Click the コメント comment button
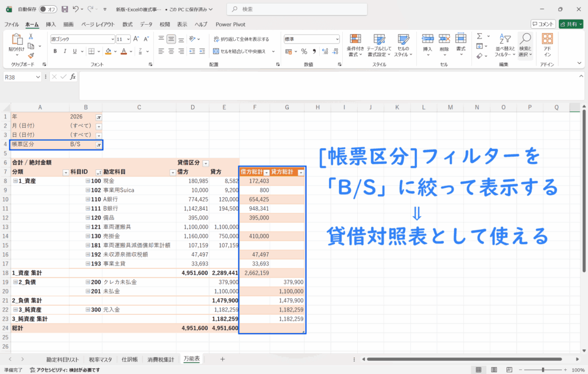 [x=543, y=24]
